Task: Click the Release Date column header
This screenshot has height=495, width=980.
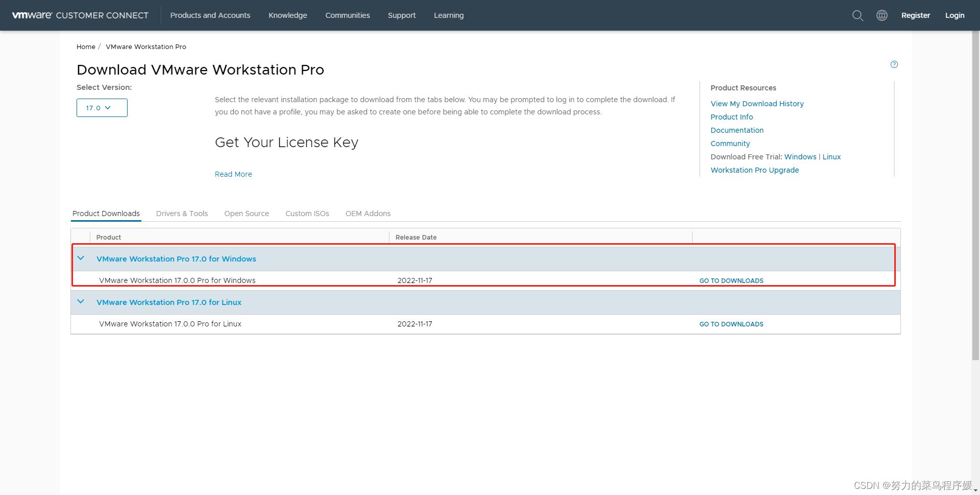Action: pos(416,237)
